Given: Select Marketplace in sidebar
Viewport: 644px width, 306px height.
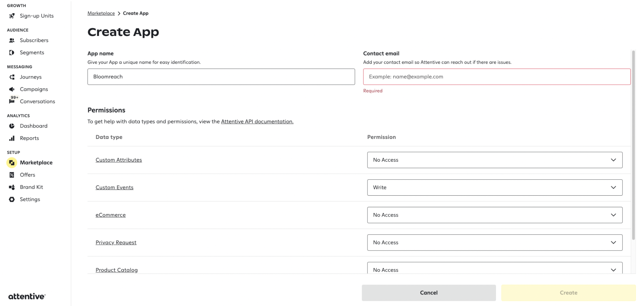Looking at the screenshot, I should (36, 163).
